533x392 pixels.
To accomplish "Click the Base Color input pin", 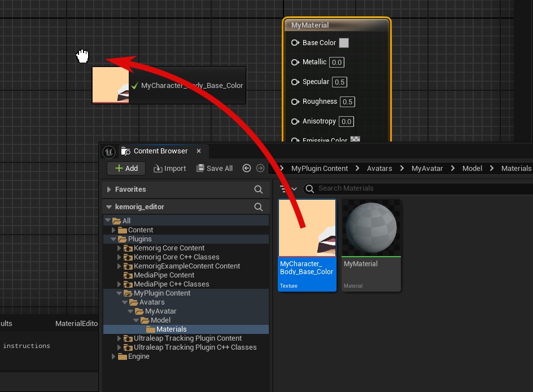I will point(295,43).
